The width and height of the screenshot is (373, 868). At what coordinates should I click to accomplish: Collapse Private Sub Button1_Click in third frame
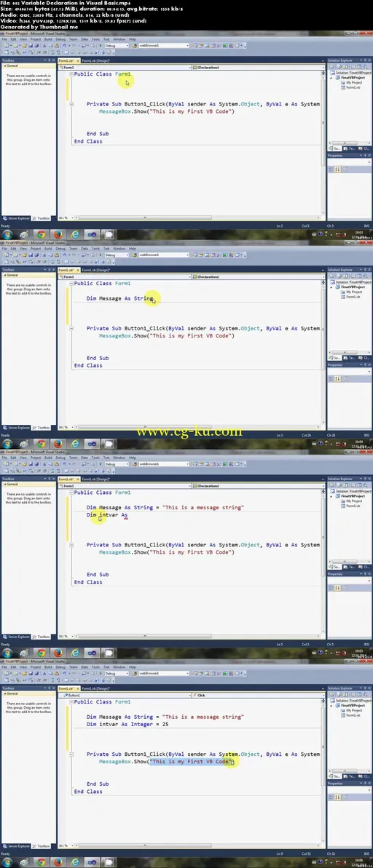click(71, 545)
